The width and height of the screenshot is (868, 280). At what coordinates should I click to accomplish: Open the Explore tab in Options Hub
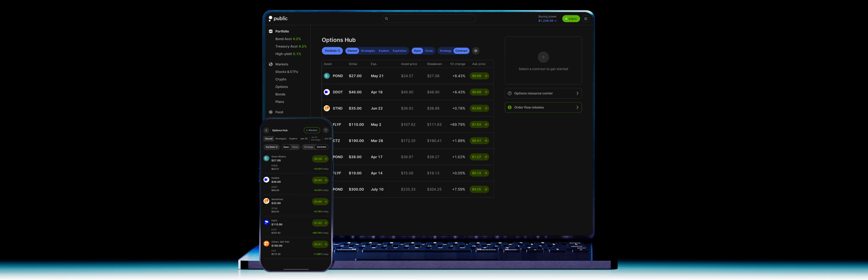(x=383, y=51)
